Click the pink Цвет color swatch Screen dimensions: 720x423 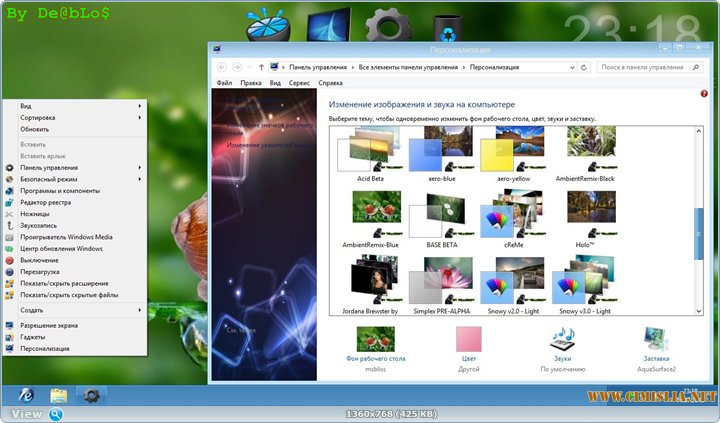click(469, 339)
